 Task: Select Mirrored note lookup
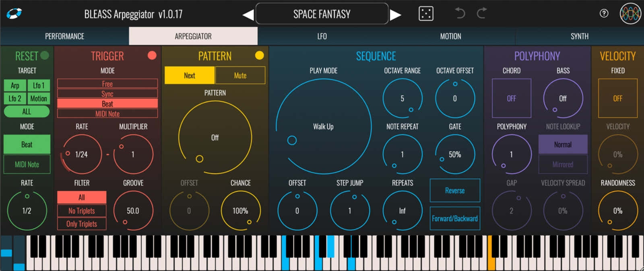[x=563, y=164]
